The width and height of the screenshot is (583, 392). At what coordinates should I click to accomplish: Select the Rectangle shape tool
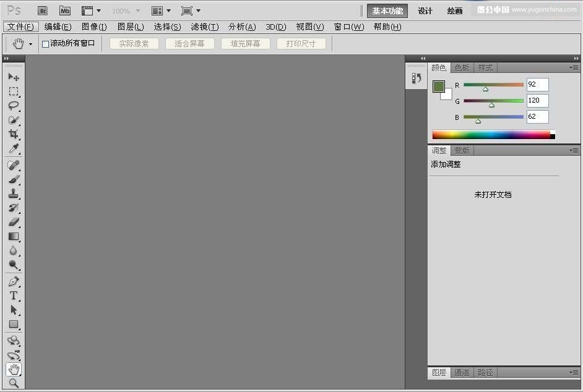click(x=14, y=325)
